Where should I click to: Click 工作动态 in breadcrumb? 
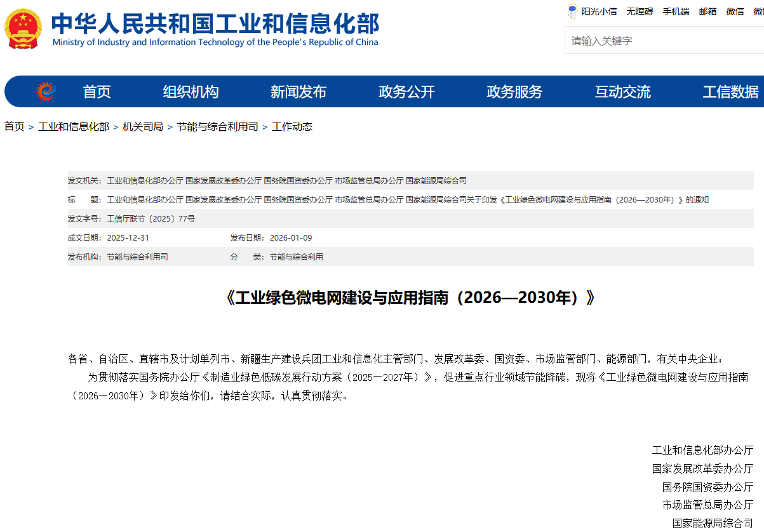(292, 127)
